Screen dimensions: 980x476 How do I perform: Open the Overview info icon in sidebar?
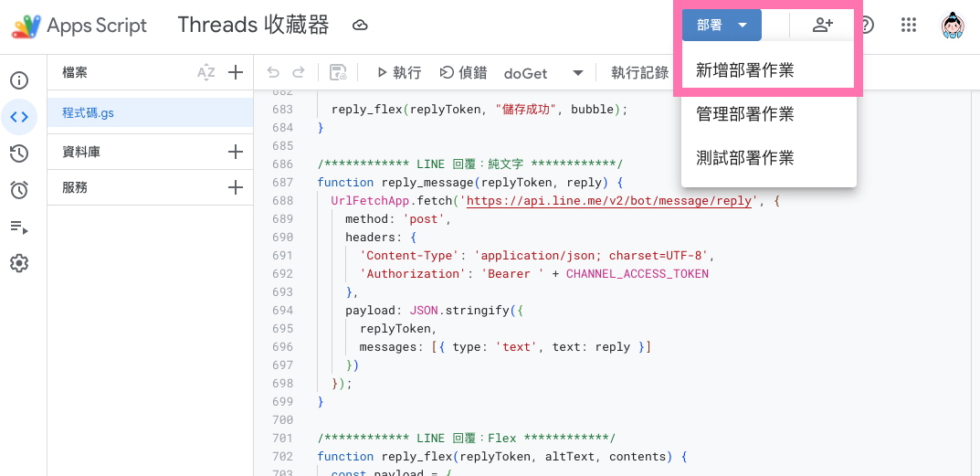[x=19, y=80]
